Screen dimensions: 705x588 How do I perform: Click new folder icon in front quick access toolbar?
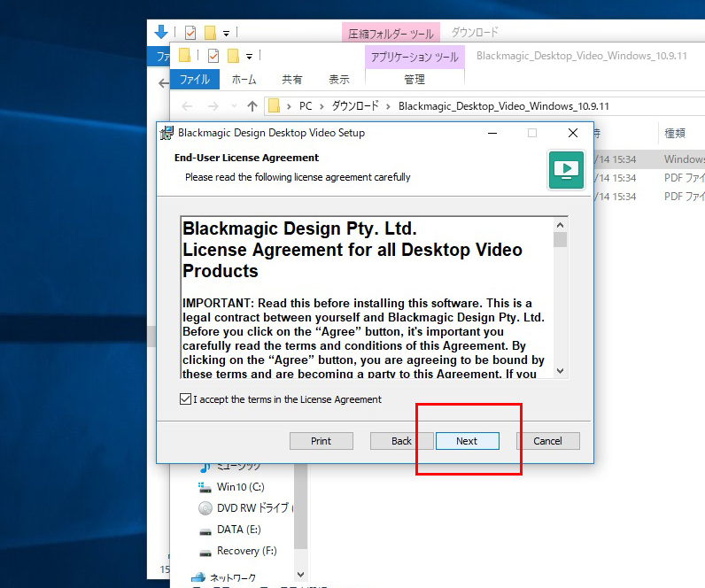233,55
